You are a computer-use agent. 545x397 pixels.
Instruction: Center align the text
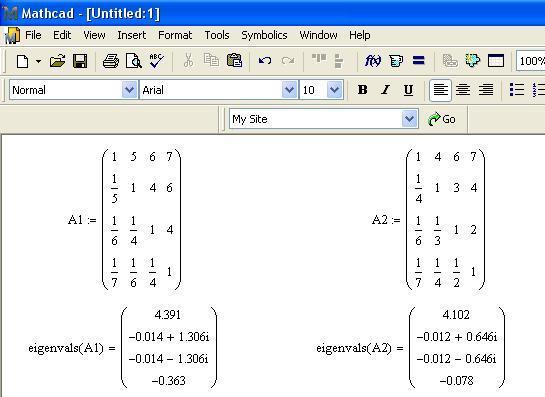click(x=463, y=90)
